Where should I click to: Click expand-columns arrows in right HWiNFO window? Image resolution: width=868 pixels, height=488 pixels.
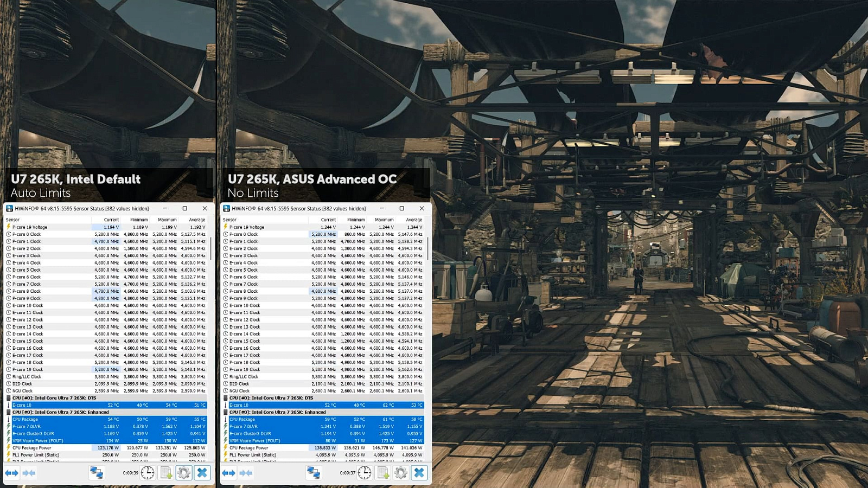coord(228,473)
